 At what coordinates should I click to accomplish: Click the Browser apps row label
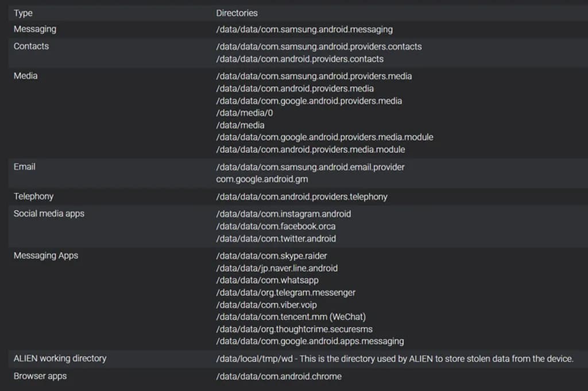40,376
